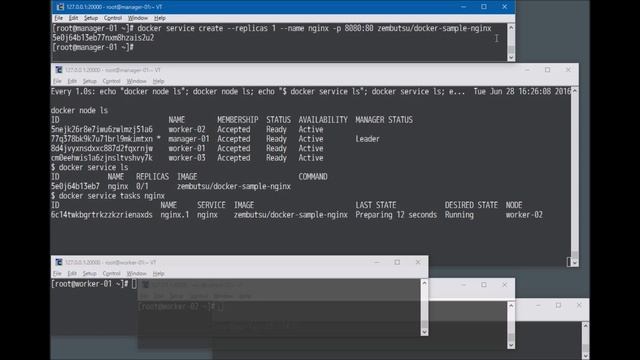Click the MANAGER STATUS column header
The height and width of the screenshot is (360, 640).
pos(384,120)
